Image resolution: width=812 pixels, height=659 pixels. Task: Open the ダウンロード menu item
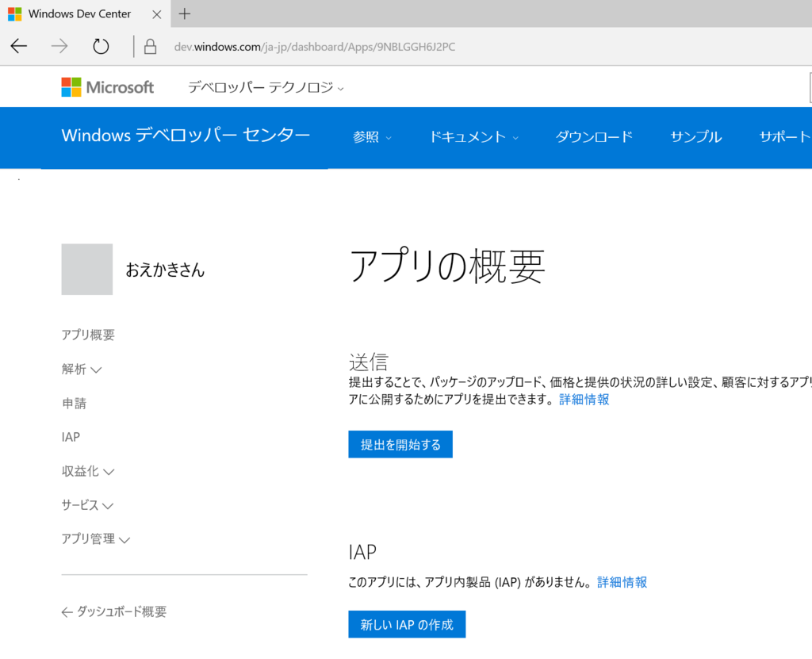click(x=594, y=136)
